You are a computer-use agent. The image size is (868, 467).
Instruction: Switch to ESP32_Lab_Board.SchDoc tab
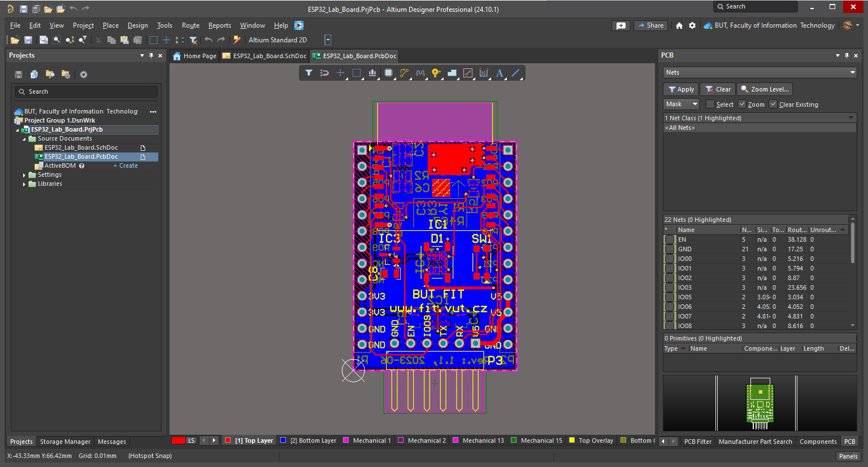[264, 56]
